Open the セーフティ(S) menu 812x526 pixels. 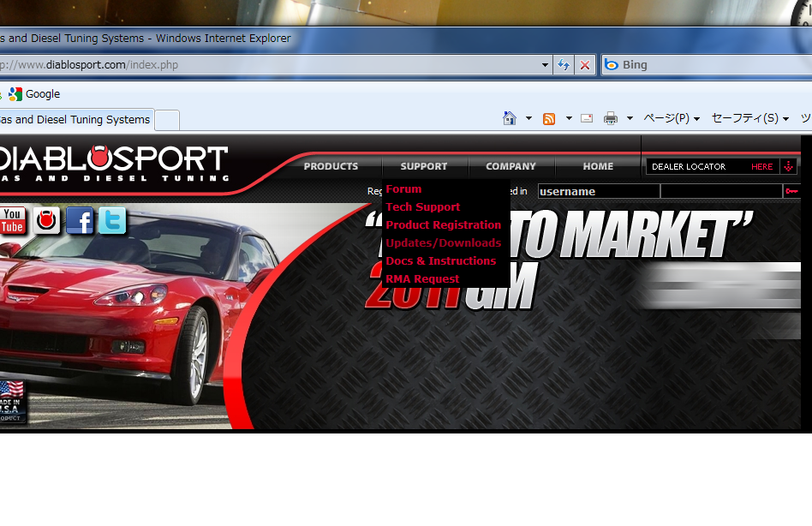[x=750, y=118]
